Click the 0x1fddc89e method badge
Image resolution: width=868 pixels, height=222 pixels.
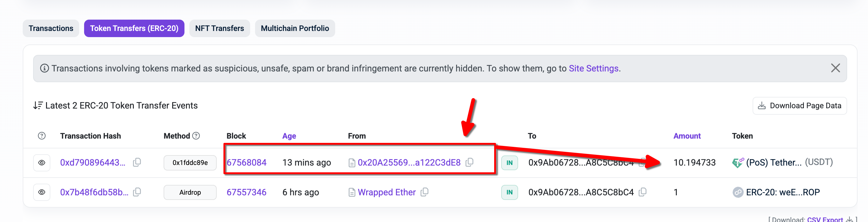pyautogui.click(x=190, y=163)
